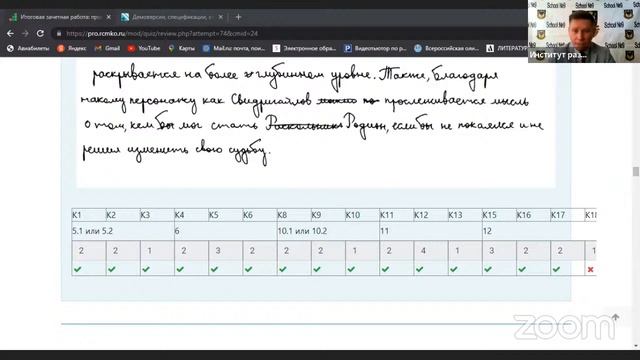Click the '5.1 или 5.2' task group cell
The height and width of the screenshot is (360, 640).
click(x=123, y=231)
